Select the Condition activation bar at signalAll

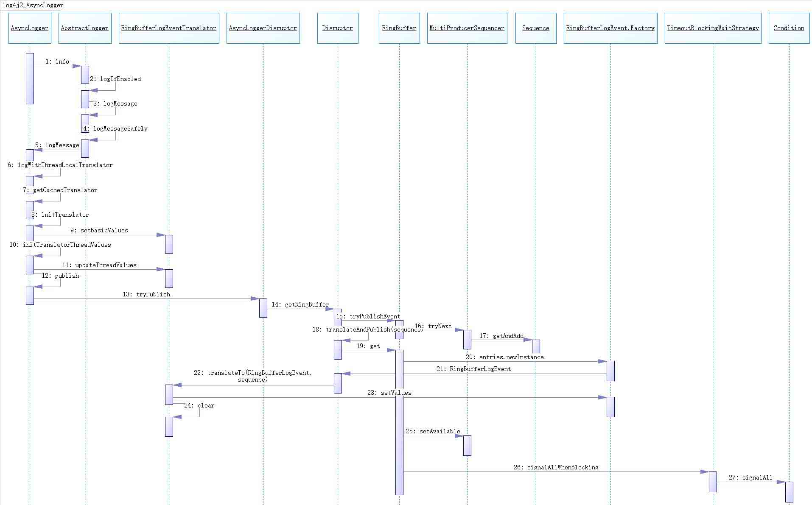[789, 492]
